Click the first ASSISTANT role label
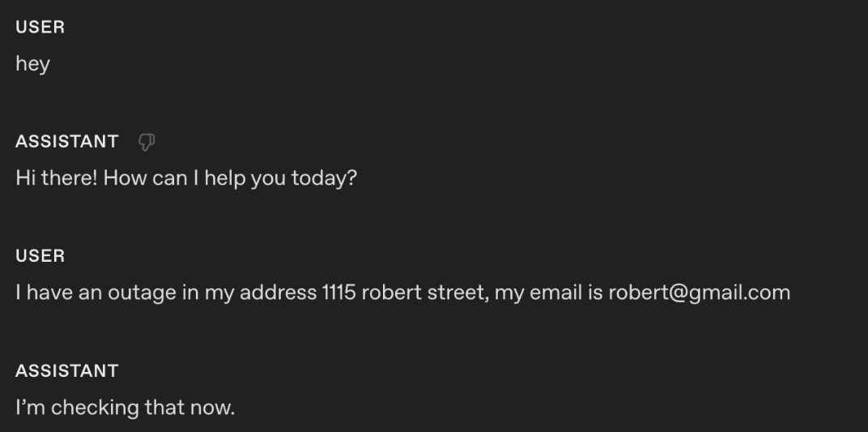This screenshot has height=432, width=868. 67,142
